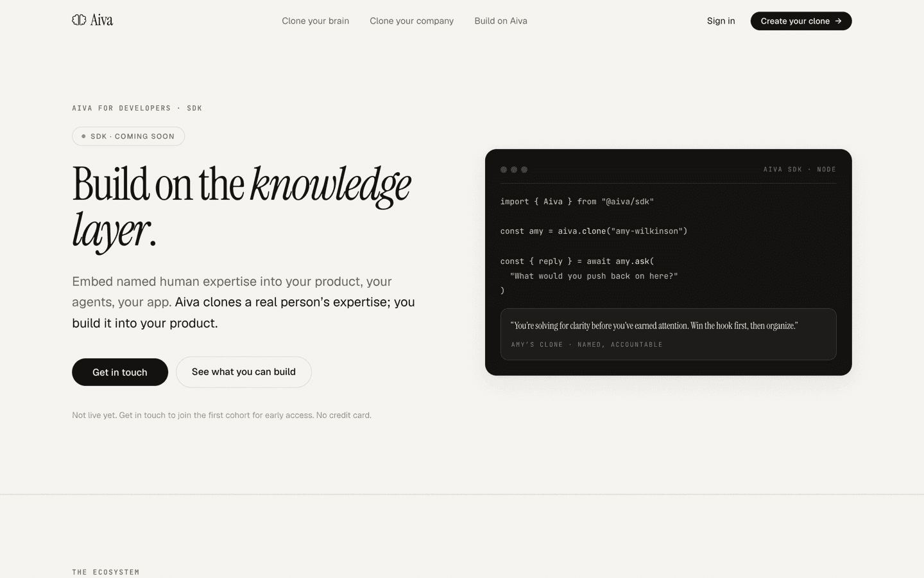The width and height of the screenshot is (924, 578).
Task: Click the Sign in link
Action: [721, 21]
